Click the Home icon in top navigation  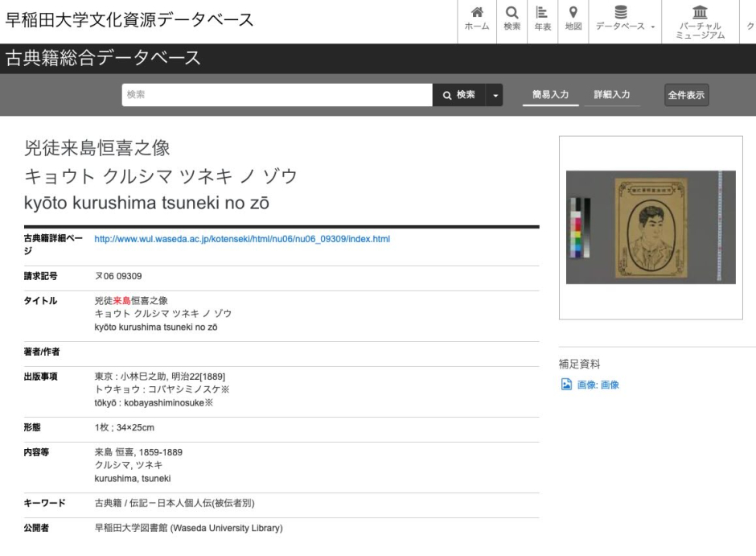pyautogui.click(x=477, y=13)
